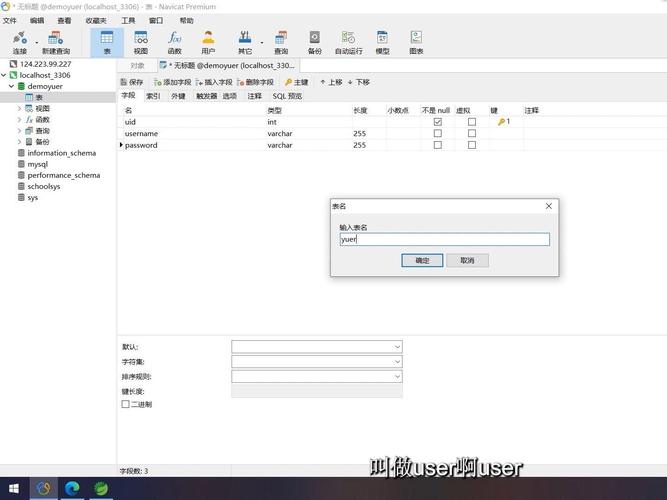The image size is (667, 500).
Task: Toggle Virtual checkbox for password
Action: coord(472,145)
